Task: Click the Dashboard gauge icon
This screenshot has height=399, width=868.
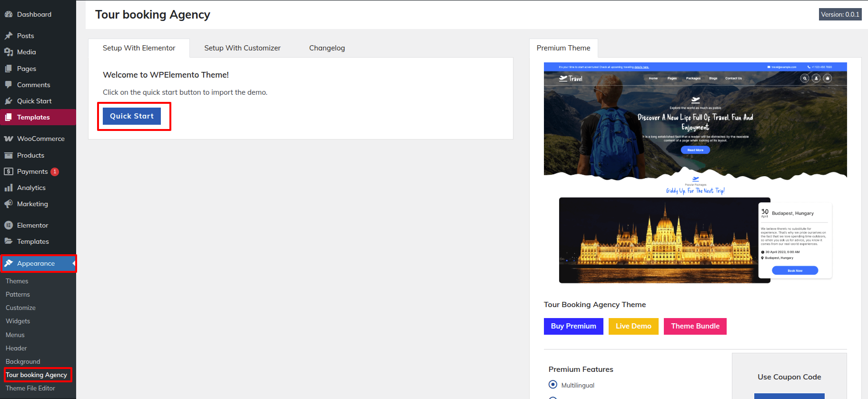Action: click(x=9, y=14)
